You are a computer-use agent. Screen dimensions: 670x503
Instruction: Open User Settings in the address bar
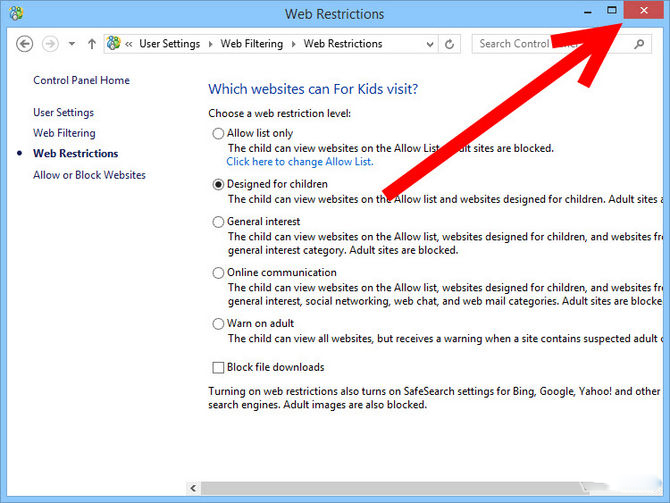pyautogui.click(x=170, y=44)
